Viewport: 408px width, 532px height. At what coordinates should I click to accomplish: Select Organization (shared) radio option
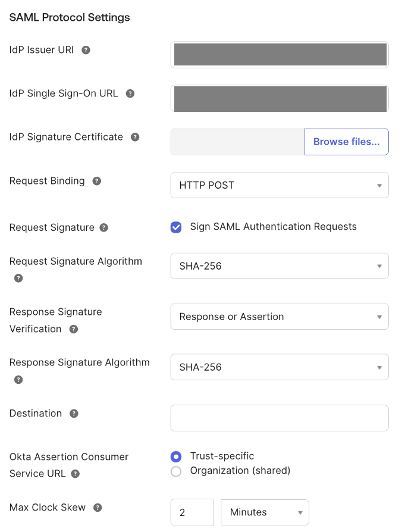176,471
